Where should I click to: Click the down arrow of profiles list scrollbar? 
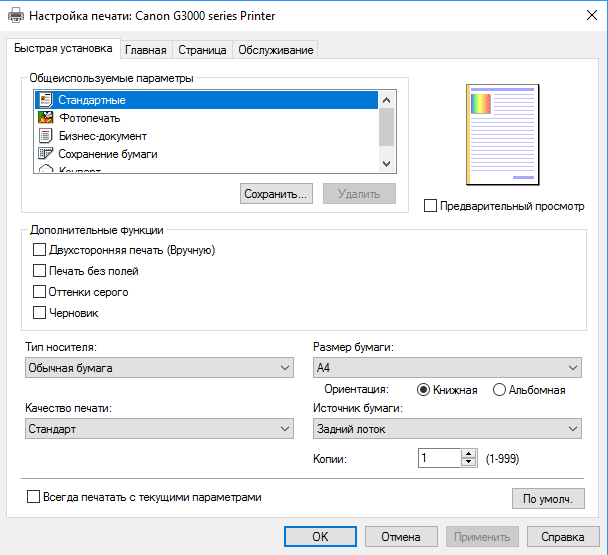click(x=386, y=163)
